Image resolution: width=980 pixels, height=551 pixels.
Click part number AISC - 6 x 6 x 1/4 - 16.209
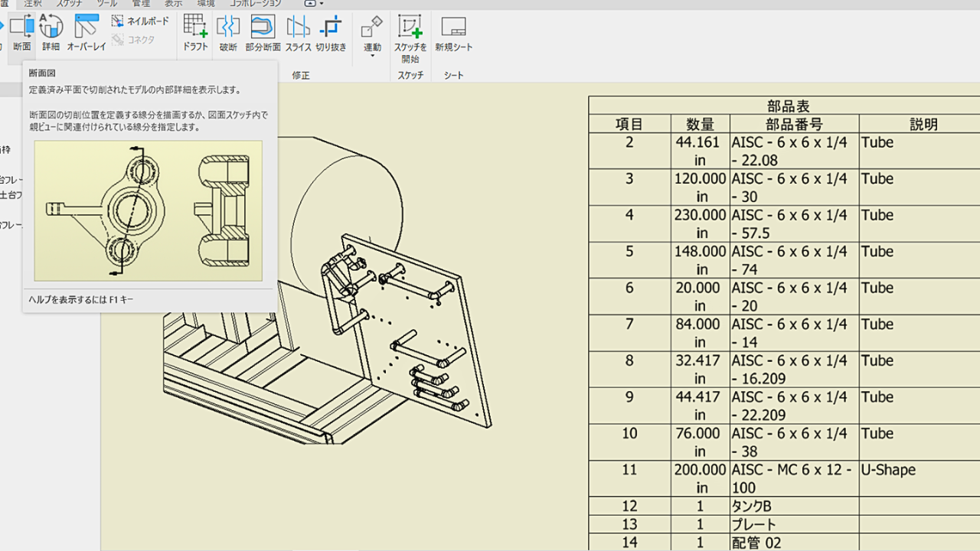click(x=794, y=370)
